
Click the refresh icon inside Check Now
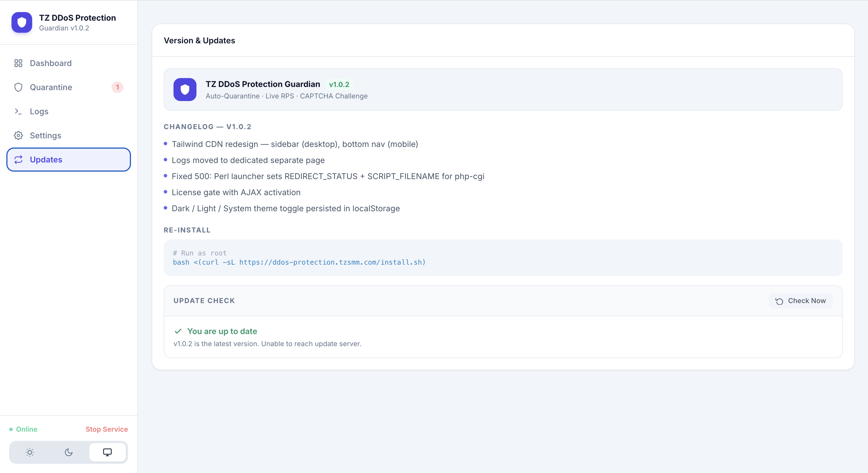pos(779,301)
